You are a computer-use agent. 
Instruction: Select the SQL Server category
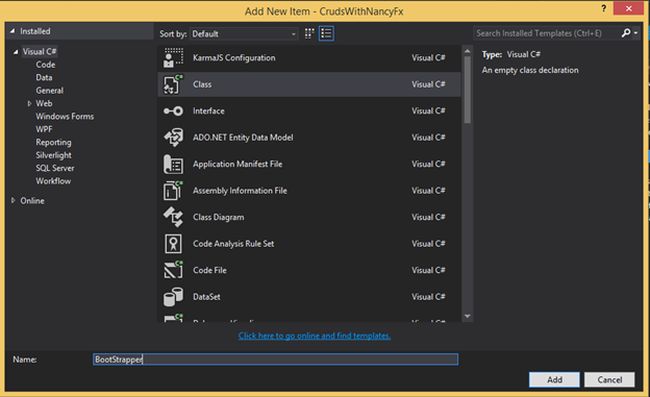click(x=55, y=168)
